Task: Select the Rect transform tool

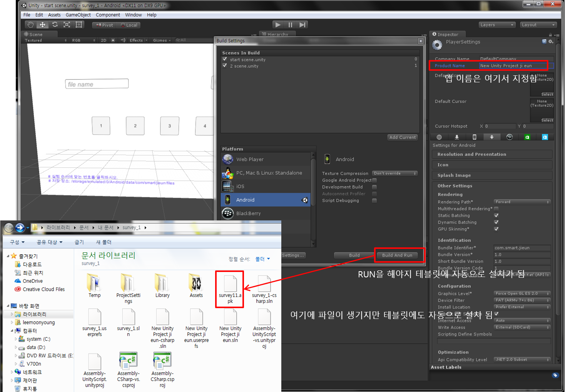Action: [x=79, y=25]
